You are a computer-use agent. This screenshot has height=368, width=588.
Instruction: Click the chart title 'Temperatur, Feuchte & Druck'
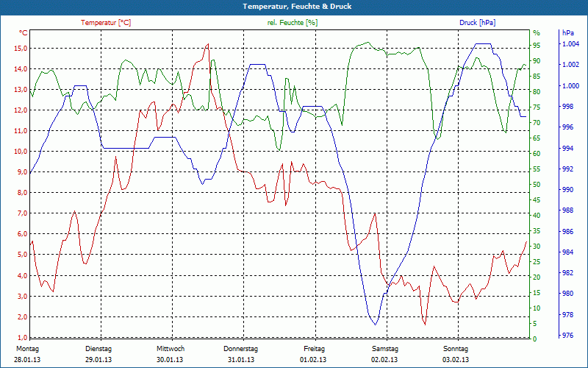tap(297, 7)
